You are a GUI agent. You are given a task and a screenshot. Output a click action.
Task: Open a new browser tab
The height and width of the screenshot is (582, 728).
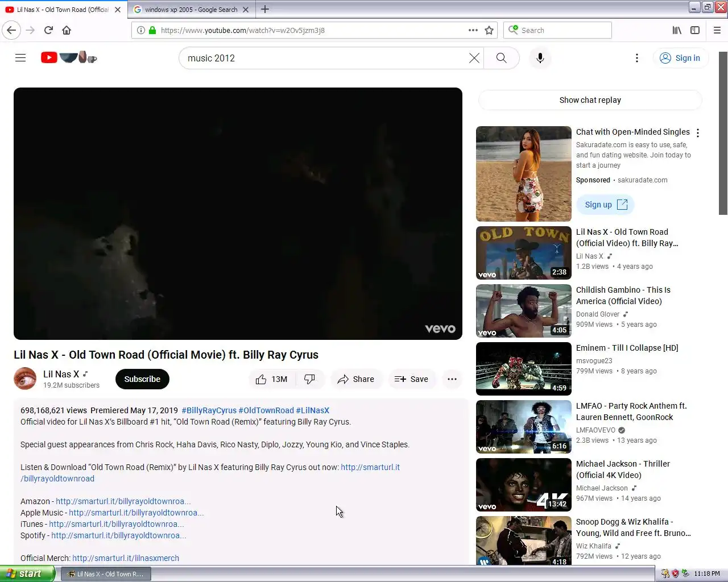coord(265,9)
